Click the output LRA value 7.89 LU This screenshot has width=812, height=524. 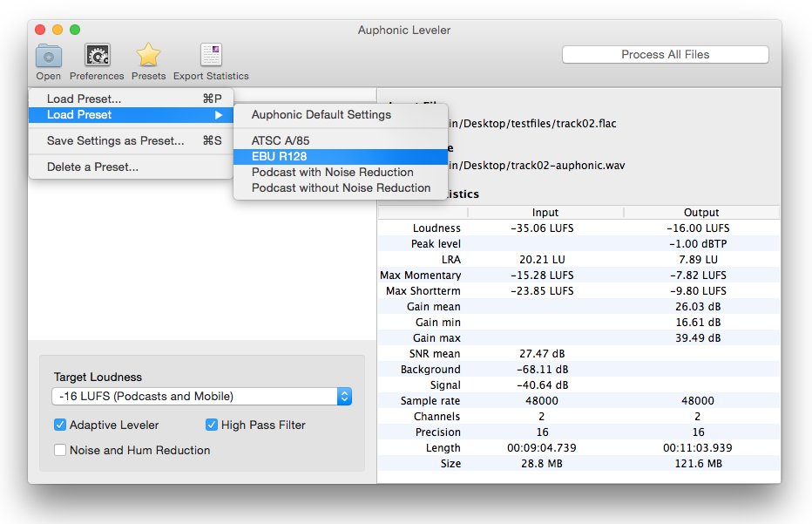click(698, 259)
